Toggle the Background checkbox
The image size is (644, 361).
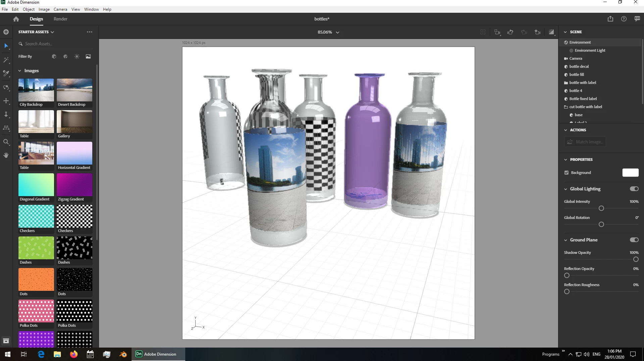[x=566, y=173]
